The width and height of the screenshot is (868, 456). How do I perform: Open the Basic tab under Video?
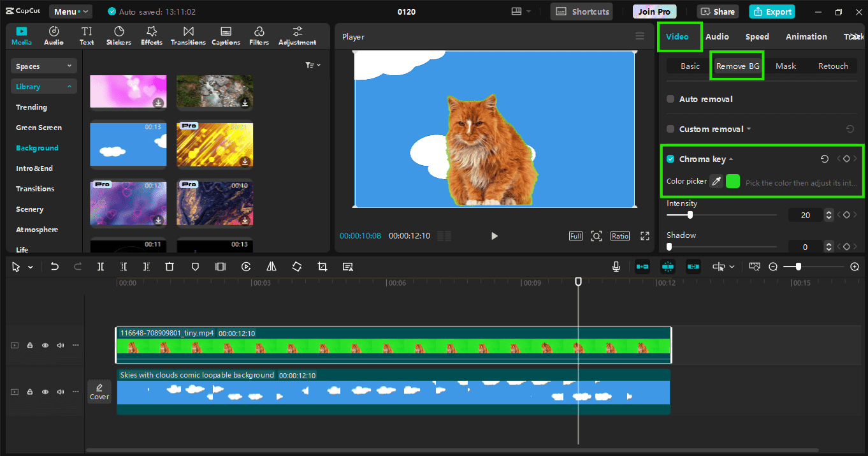click(x=689, y=66)
